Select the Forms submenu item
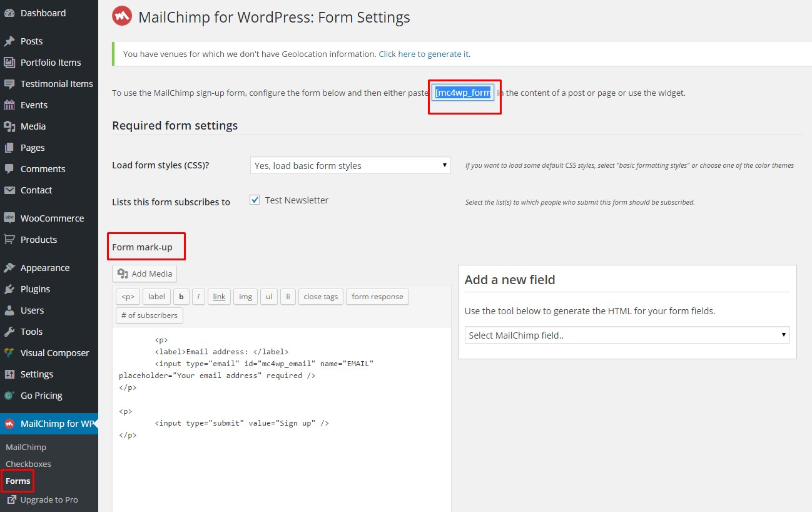 [18, 481]
